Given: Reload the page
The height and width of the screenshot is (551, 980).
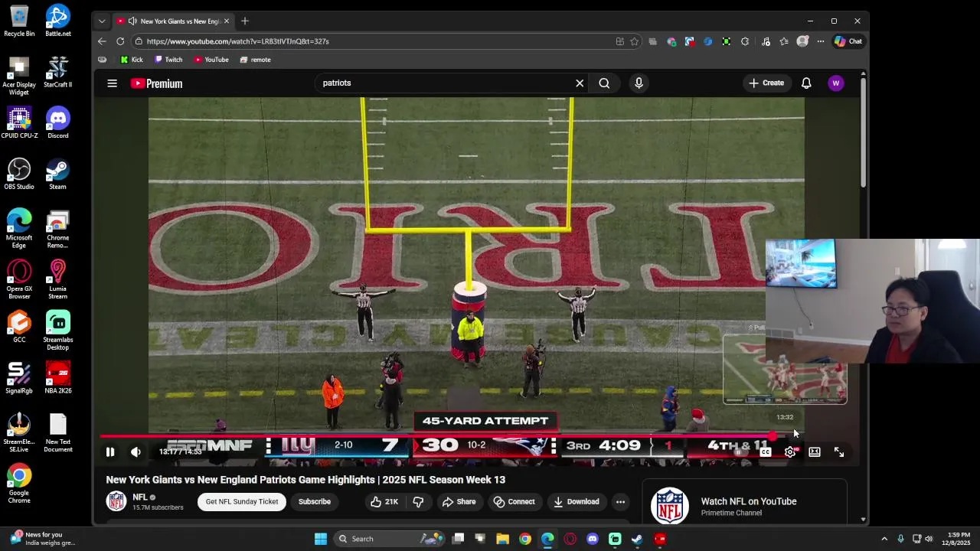Looking at the screenshot, I should click(x=120, y=41).
